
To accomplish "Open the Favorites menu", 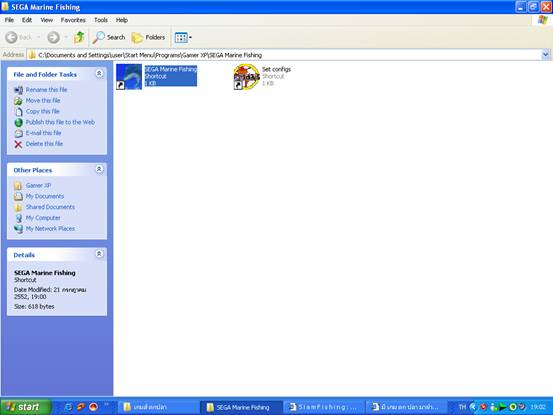I will click(73, 20).
